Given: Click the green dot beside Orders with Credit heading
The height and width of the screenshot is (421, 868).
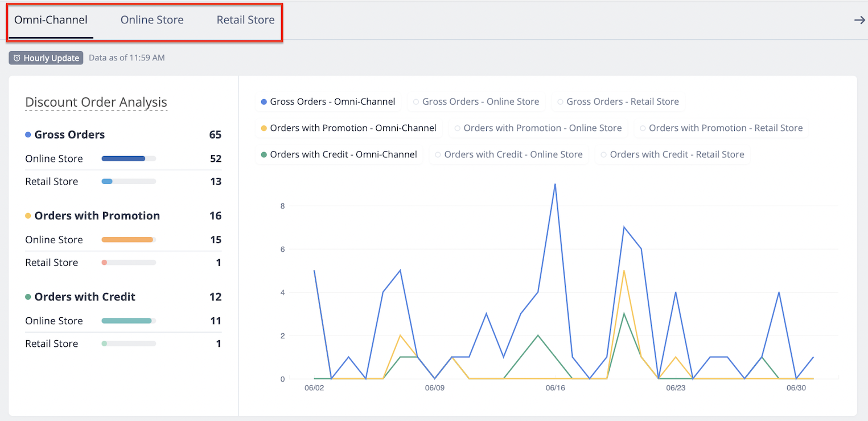Looking at the screenshot, I should (28, 297).
